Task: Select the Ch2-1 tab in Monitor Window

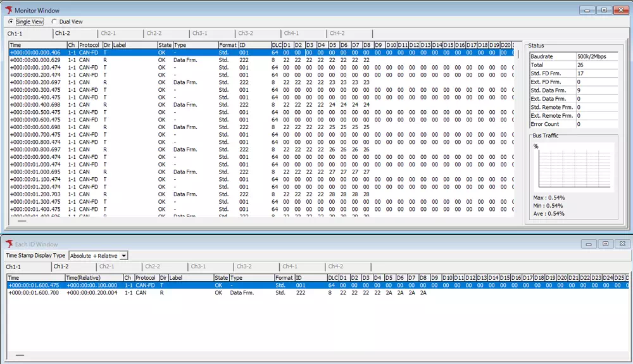Action: pos(108,33)
